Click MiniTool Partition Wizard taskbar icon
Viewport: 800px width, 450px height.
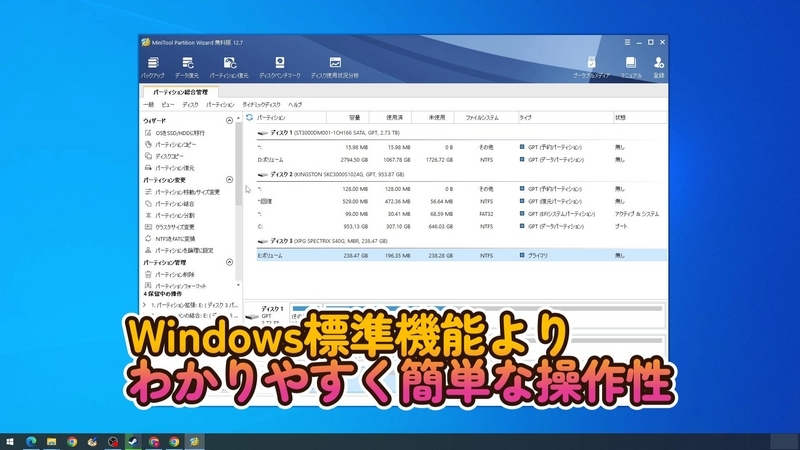click(x=194, y=441)
